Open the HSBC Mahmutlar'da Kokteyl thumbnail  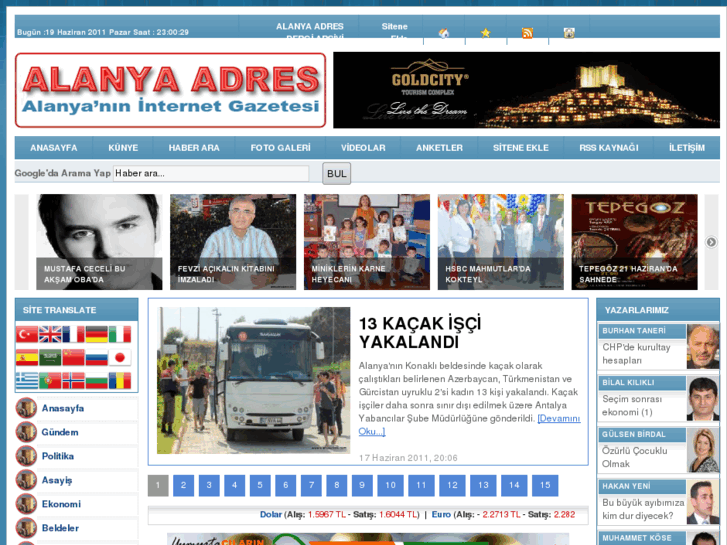(501, 242)
